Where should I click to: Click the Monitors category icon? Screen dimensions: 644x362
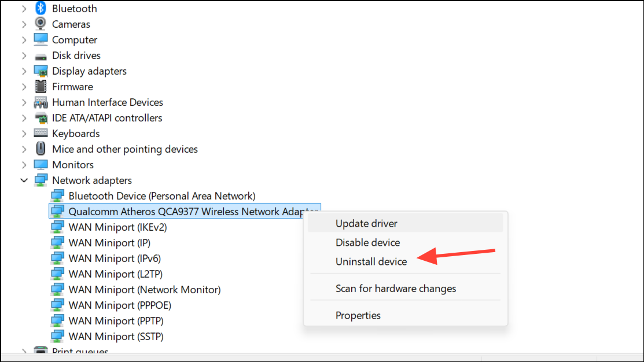40,164
